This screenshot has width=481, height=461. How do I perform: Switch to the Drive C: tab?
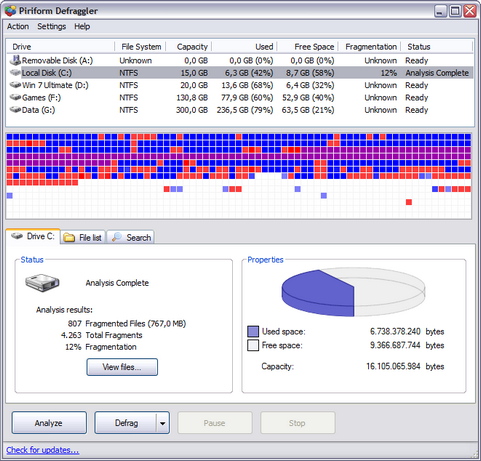[x=33, y=236]
